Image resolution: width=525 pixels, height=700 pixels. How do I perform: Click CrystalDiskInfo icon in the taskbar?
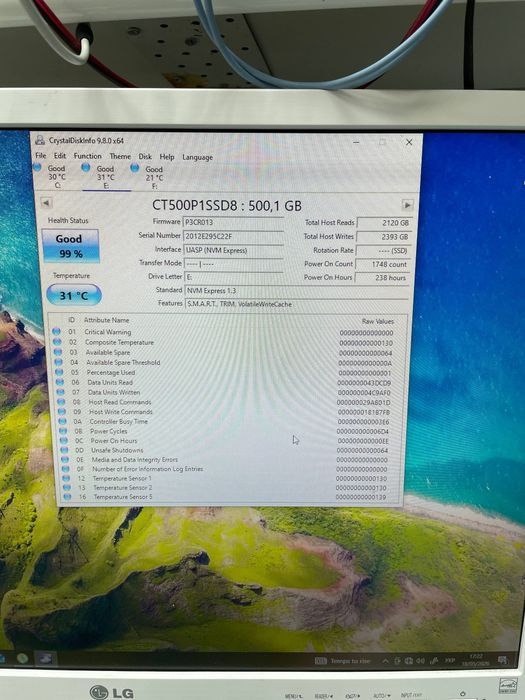pos(45,658)
